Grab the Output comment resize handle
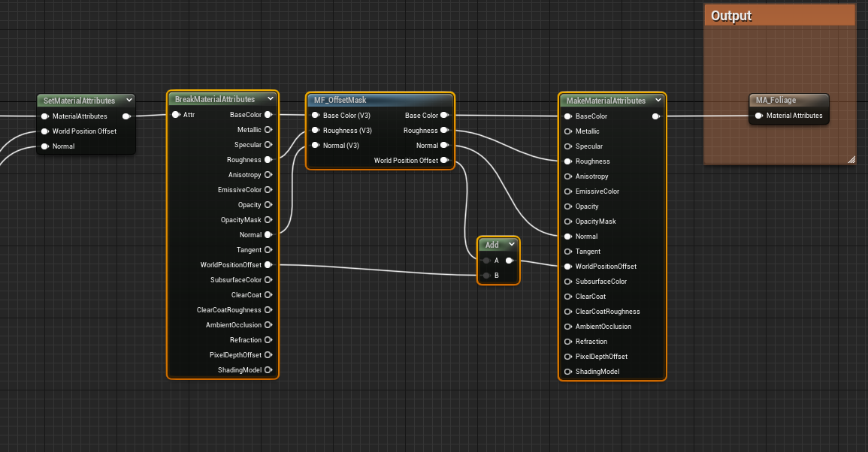 pyautogui.click(x=851, y=160)
